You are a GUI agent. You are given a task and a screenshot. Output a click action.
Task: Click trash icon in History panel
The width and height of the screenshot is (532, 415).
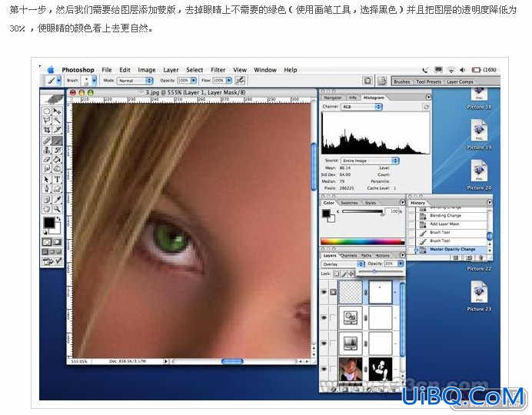pyautogui.click(x=481, y=257)
